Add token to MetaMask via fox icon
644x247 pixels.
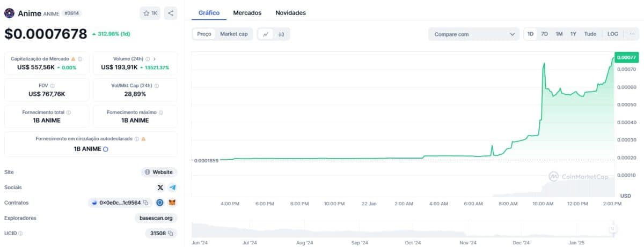(x=172, y=203)
